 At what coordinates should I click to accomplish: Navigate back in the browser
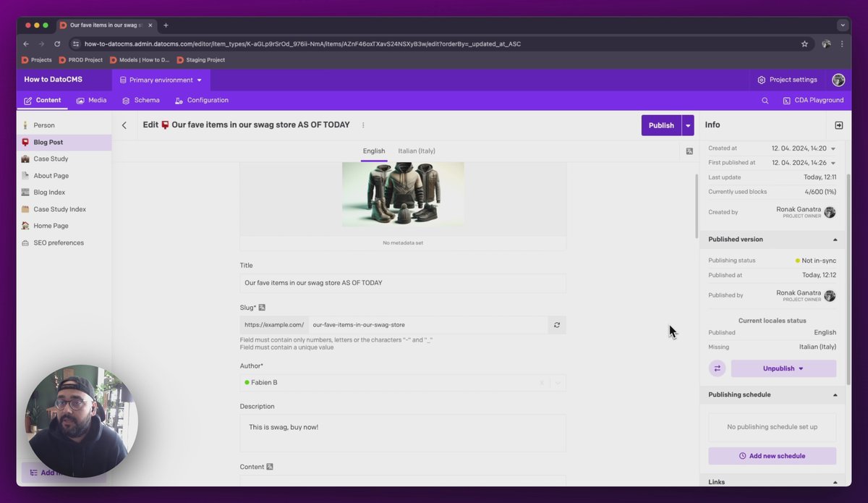click(x=26, y=43)
